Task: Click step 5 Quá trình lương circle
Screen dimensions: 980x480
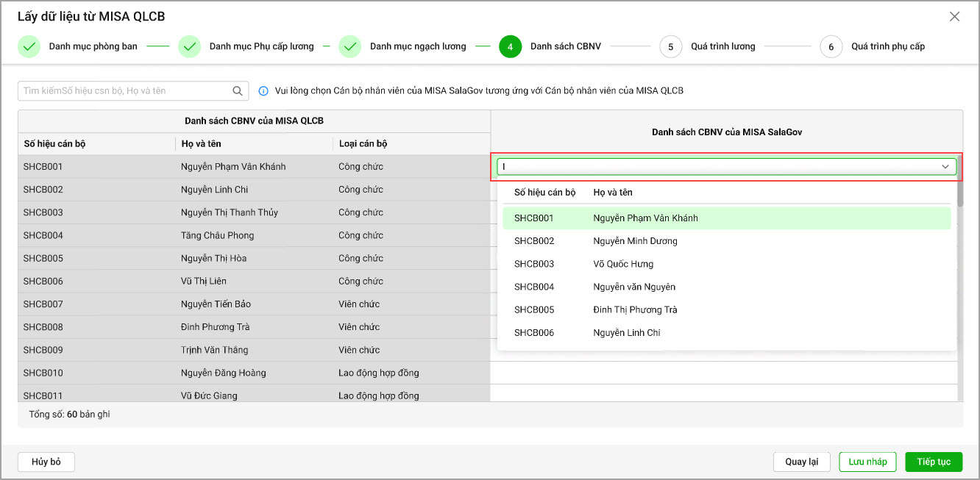Action: coord(671,46)
